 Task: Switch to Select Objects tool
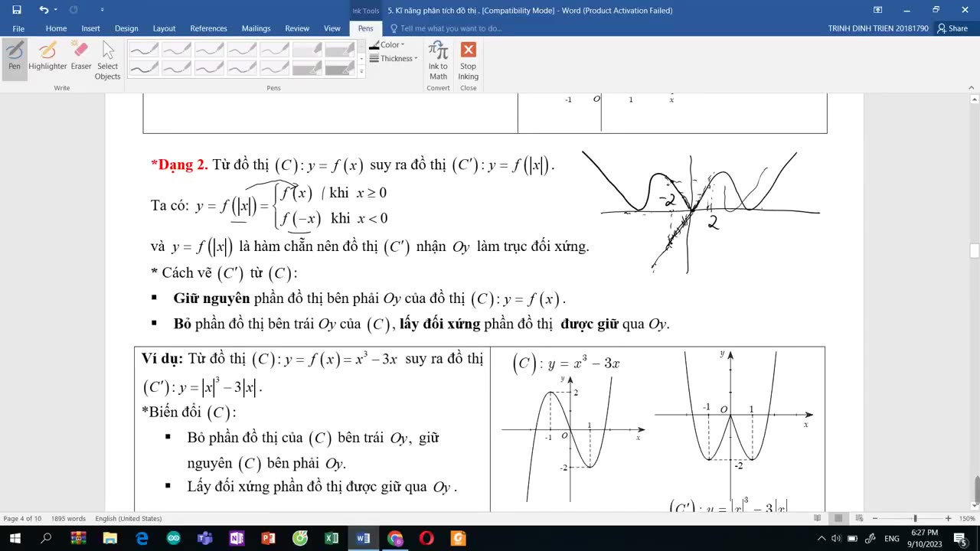[107, 61]
